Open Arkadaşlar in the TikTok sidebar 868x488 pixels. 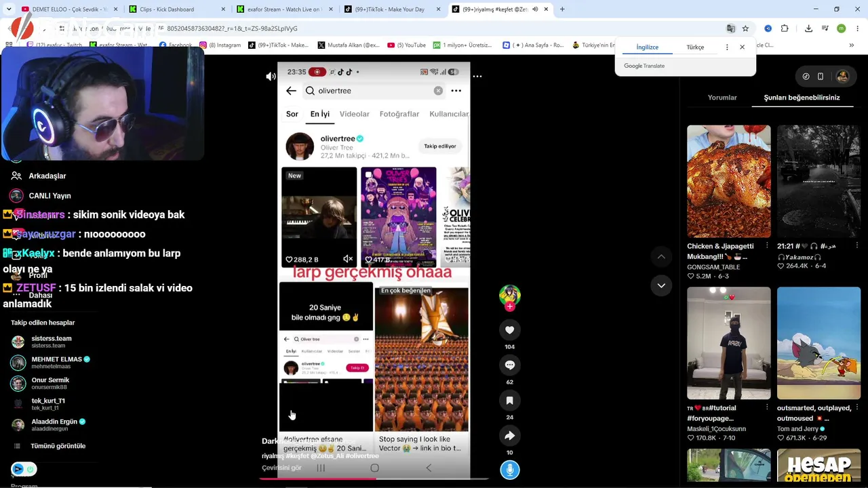coord(47,176)
